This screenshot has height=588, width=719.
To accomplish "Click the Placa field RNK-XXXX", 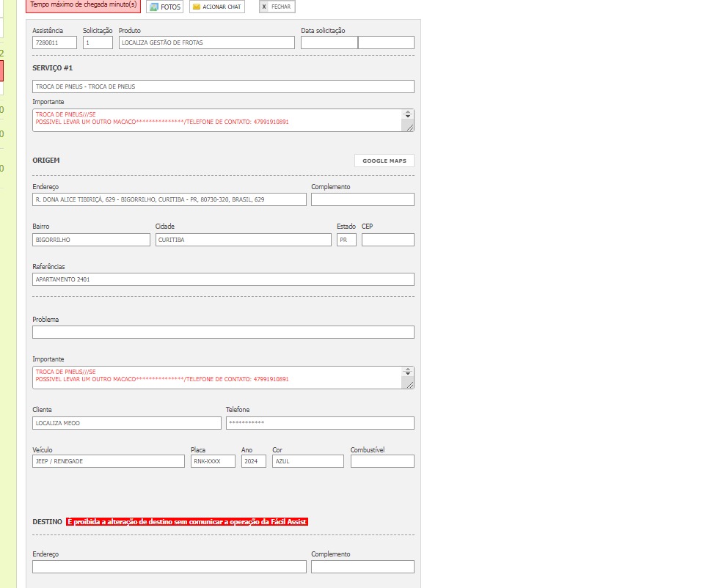I will [x=213, y=461].
